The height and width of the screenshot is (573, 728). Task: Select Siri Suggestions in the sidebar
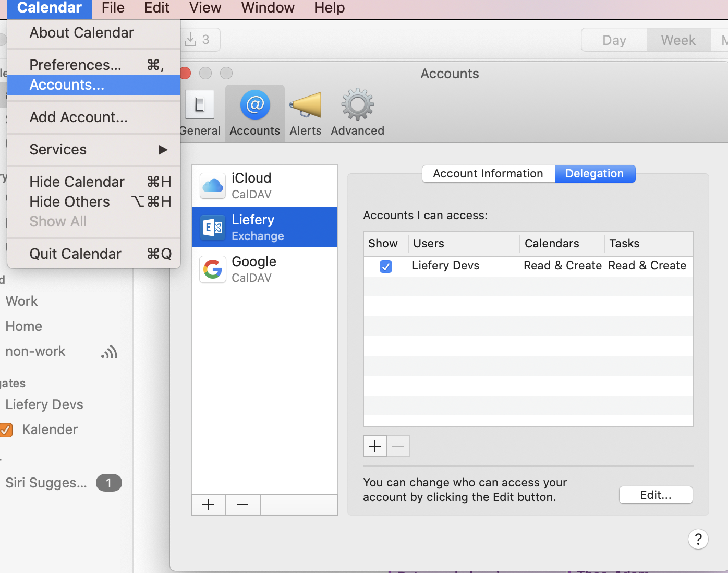click(46, 483)
